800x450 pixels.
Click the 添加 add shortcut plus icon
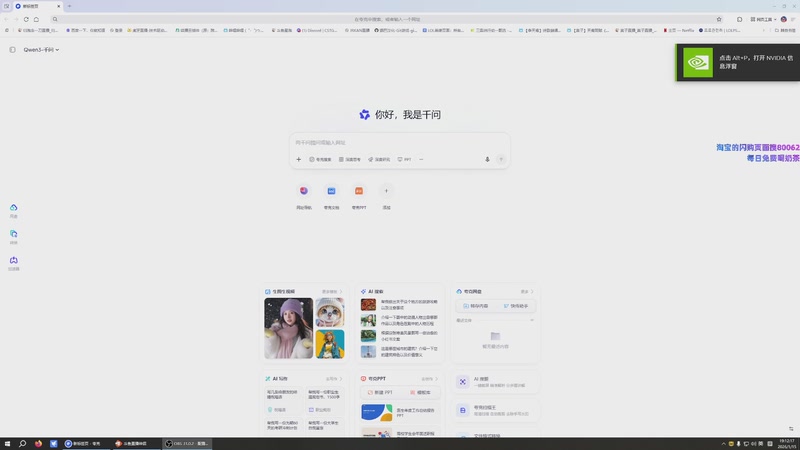tap(386, 191)
